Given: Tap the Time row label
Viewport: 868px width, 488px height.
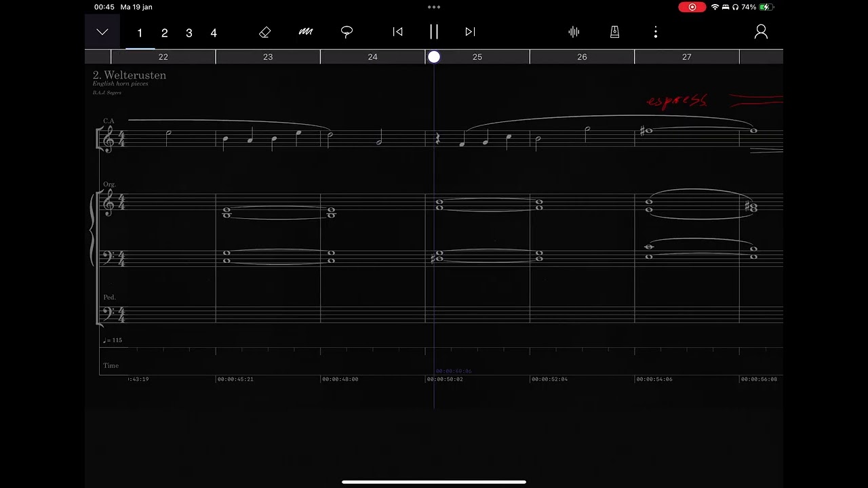Looking at the screenshot, I should [x=111, y=365].
